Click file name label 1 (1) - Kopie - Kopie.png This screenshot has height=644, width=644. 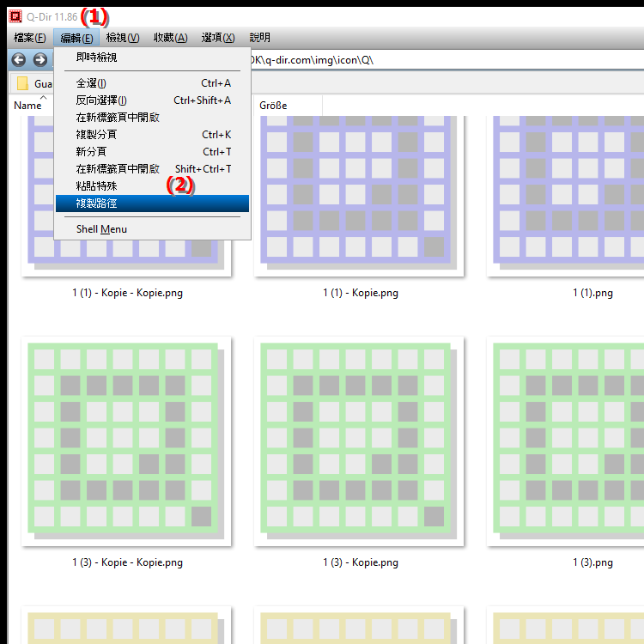coord(127,293)
